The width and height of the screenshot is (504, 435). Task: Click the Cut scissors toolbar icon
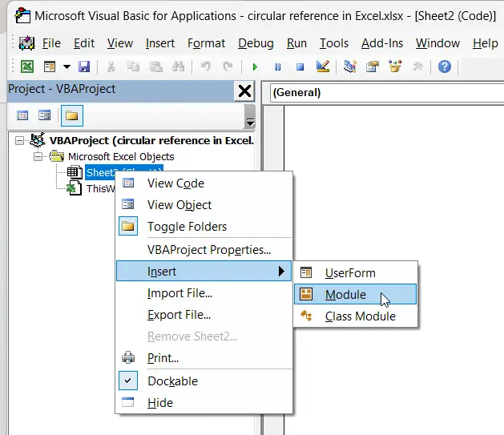(x=111, y=66)
